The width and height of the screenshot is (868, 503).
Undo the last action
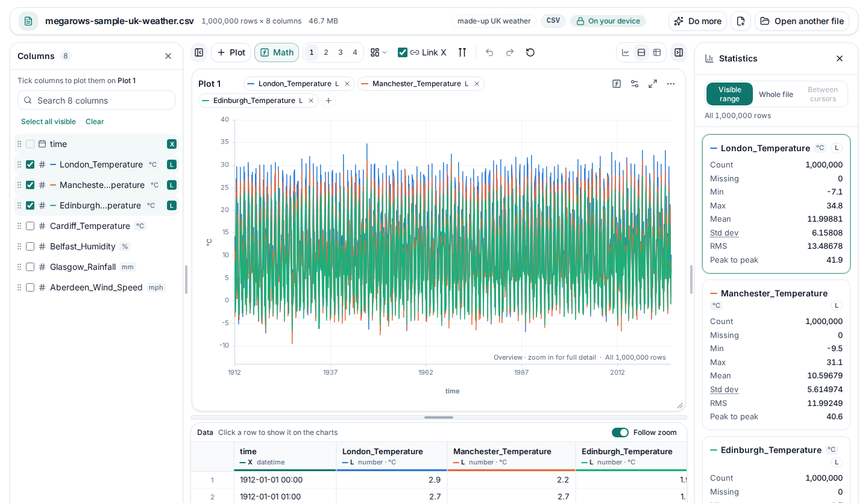click(489, 52)
